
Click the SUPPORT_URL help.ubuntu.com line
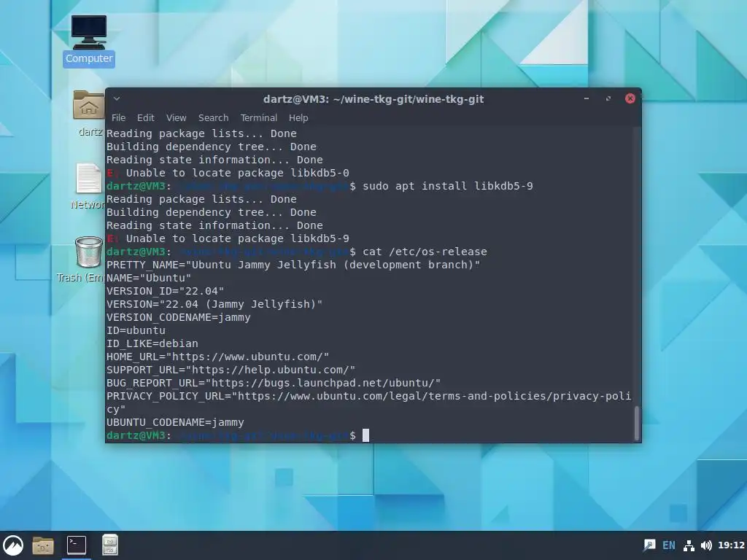click(231, 370)
